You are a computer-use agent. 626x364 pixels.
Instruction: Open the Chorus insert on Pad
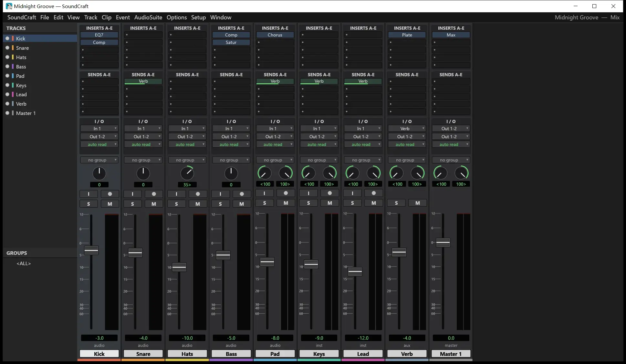point(275,35)
